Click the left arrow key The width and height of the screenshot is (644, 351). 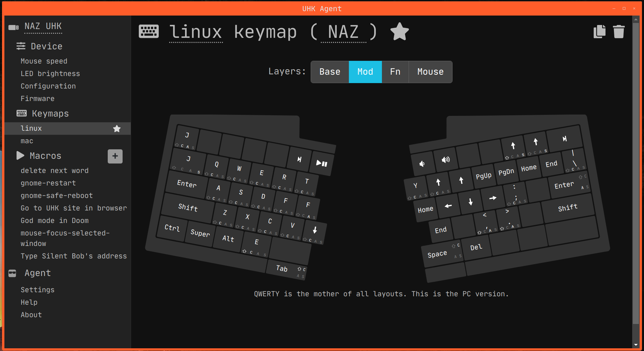coord(448,206)
